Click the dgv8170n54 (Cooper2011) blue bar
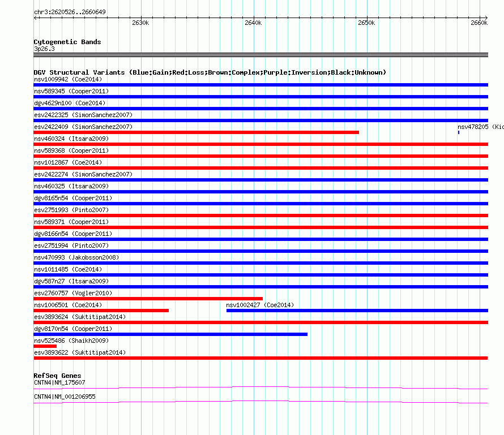The width and height of the screenshot is (504, 435). (x=170, y=334)
